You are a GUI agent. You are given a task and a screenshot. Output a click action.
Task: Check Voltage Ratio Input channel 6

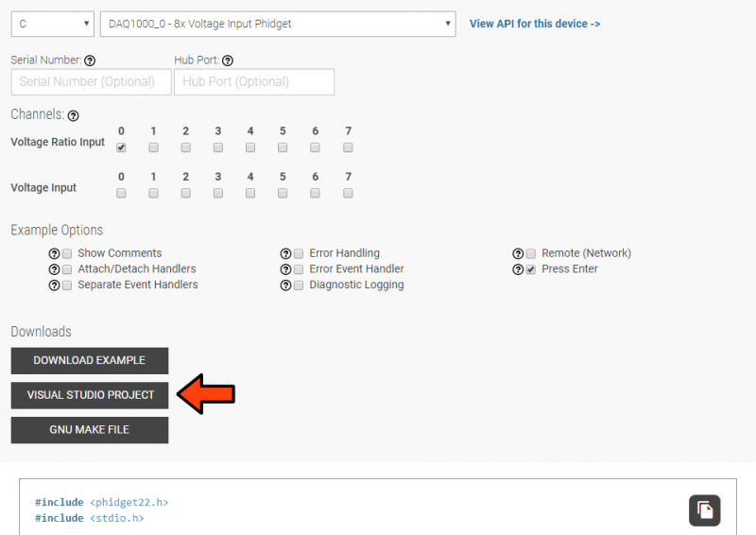click(x=315, y=147)
